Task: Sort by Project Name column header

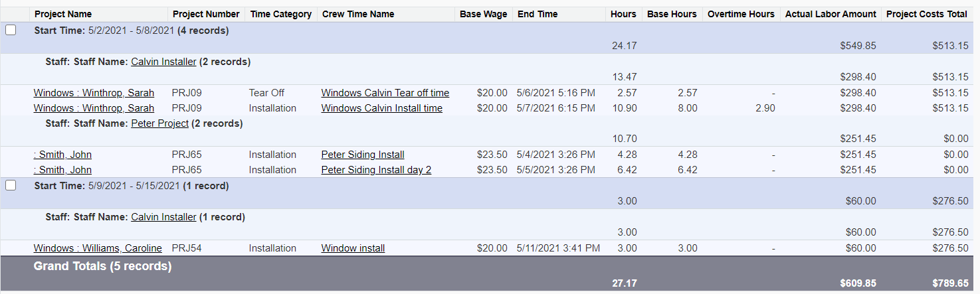Action: pyautogui.click(x=63, y=14)
